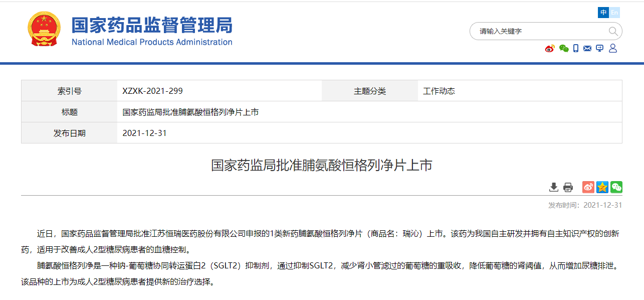The width and height of the screenshot is (644, 300).
Task: Share article via the star QZone icon
Action: point(602,187)
